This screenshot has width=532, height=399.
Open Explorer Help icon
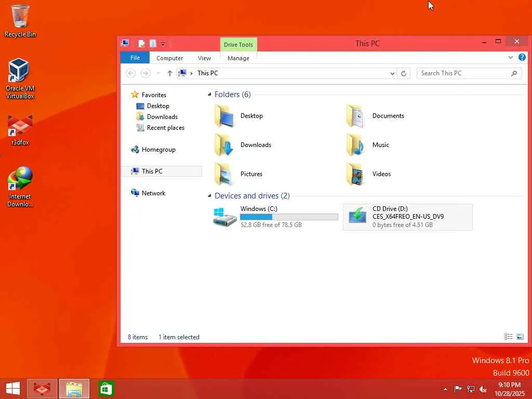pos(522,57)
